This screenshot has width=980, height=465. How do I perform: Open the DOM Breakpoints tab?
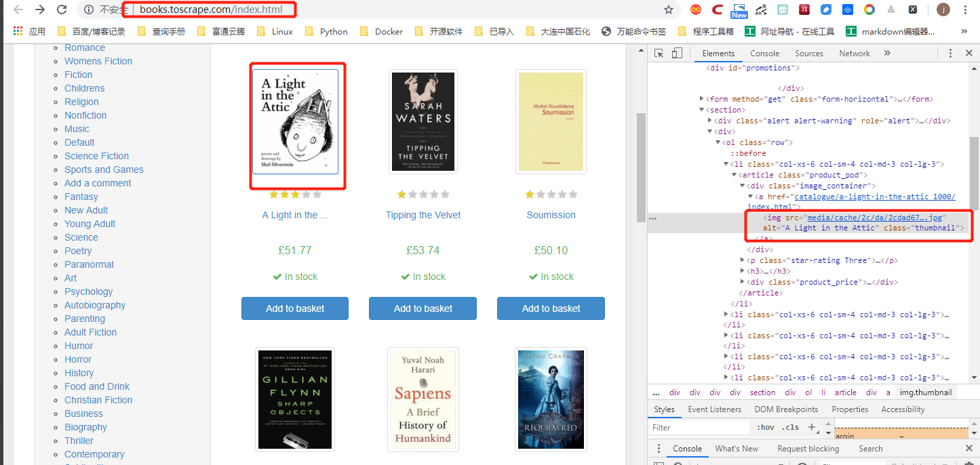786,409
